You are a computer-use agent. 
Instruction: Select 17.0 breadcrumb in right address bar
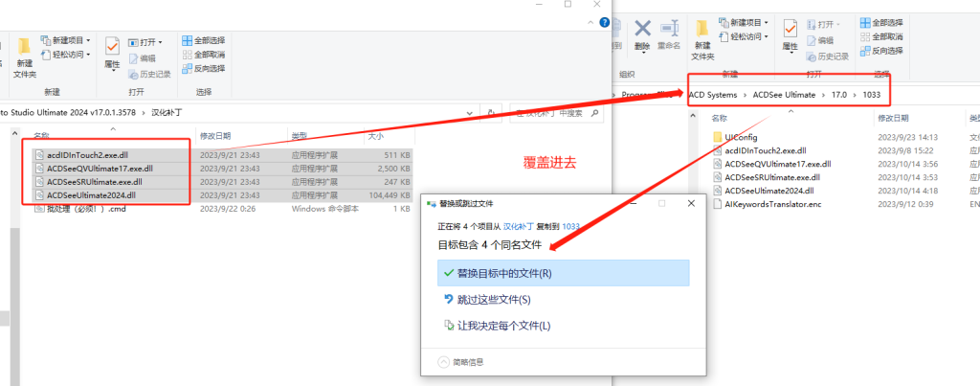(838, 95)
